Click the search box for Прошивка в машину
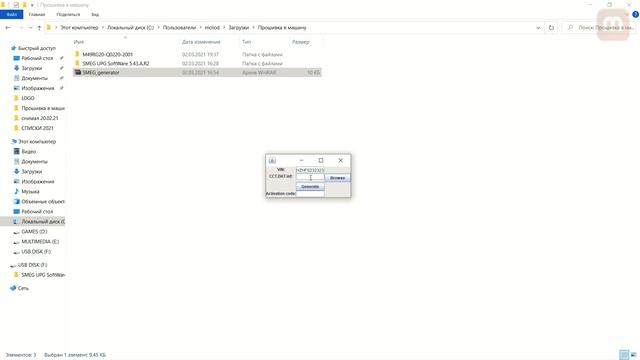The height and width of the screenshot is (360, 640). point(599,28)
